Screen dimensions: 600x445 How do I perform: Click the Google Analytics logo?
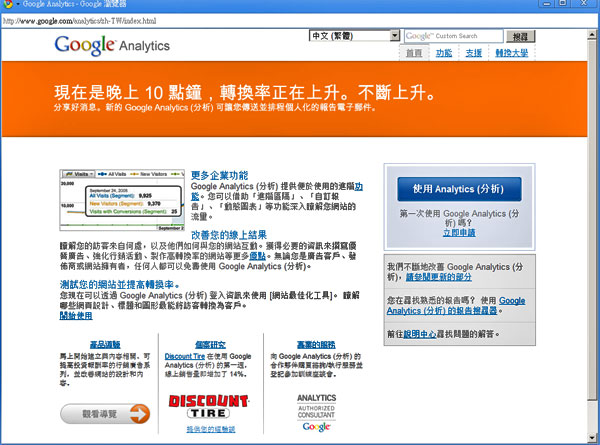click(x=112, y=46)
